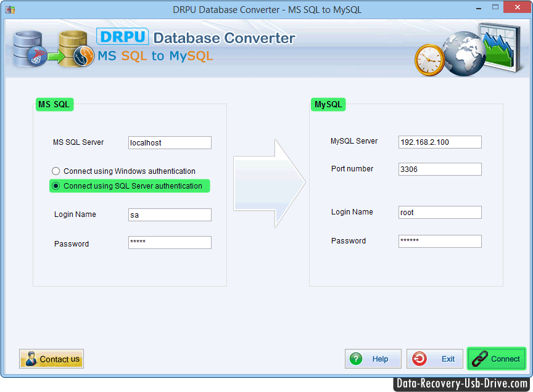Click the Database Converter heading text
Image resolution: width=533 pixels, height=392 pixels.
[224, 38]
